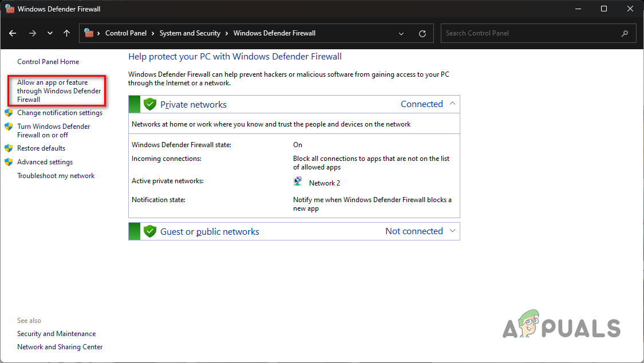Open Allow an app or feature through firewall
The width and height of the screenshot is (644, 363).
[59, 90]
